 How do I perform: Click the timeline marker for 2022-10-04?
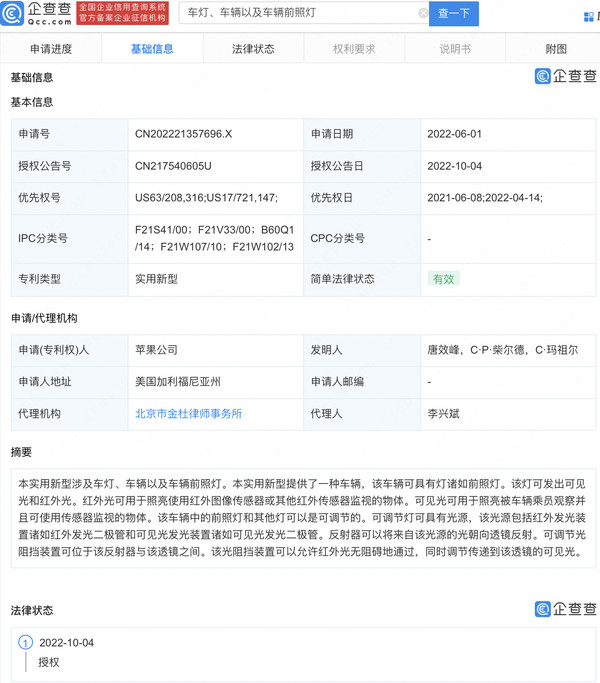26,643
